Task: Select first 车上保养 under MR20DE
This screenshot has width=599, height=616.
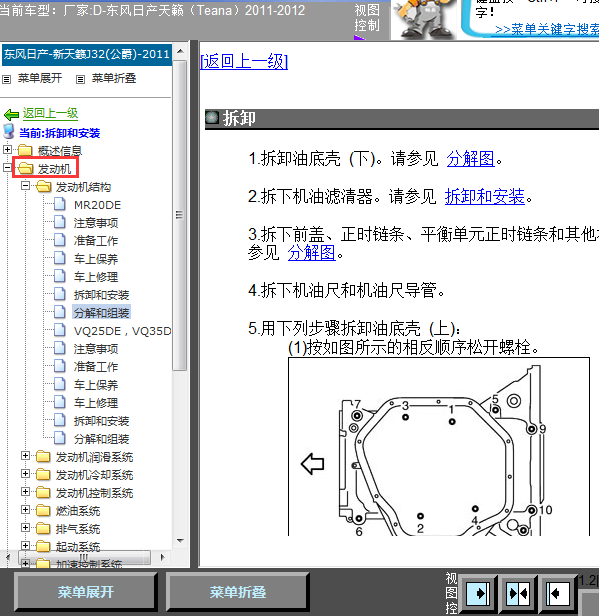Action: coord(96,259)
